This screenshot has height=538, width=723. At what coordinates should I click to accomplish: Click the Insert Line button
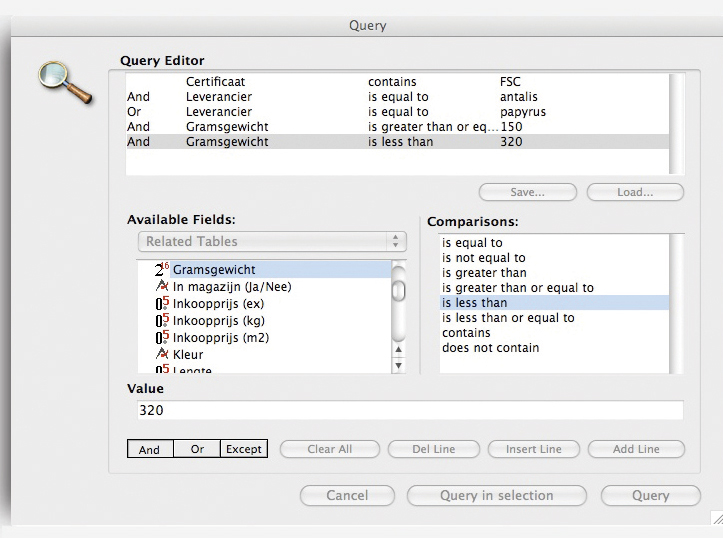click(x=533, y=449)
